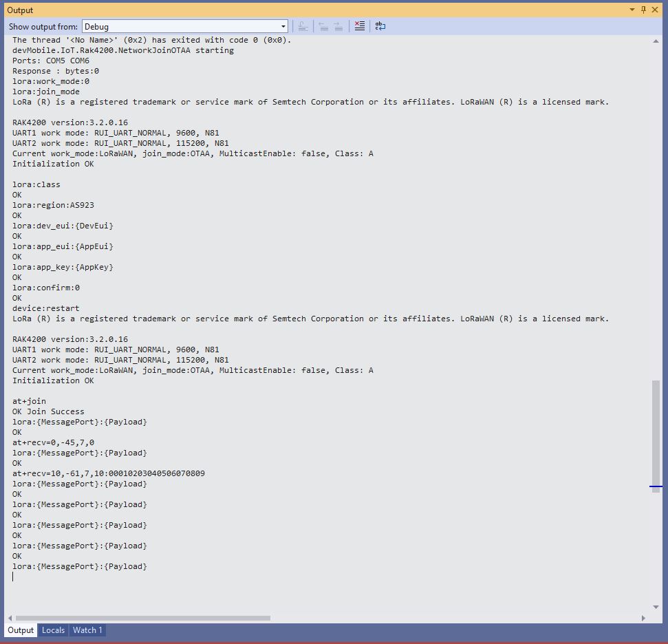Viewport: 668px width, 644px height.
Task: Clear all output text
Action: pyautogui.click(x=359, y=26)
